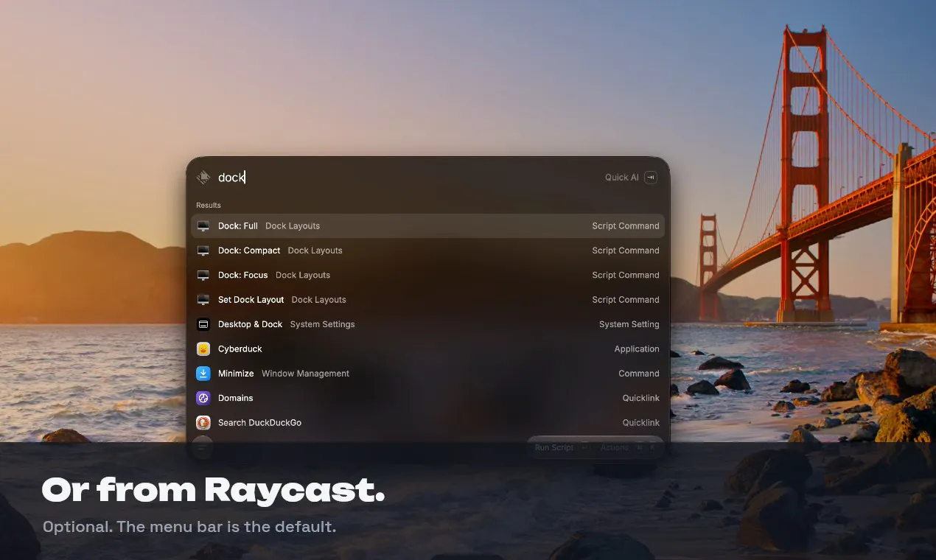
Task: Click "Quicklink" label on the Domains row
Action: 641,398
